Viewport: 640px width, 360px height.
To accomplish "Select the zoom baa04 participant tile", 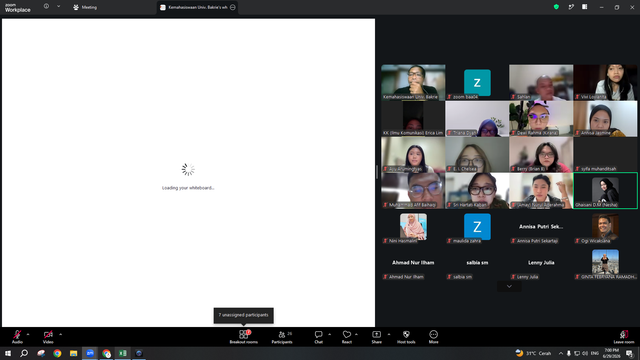I will pyautogui.click(x=477, y=82).
